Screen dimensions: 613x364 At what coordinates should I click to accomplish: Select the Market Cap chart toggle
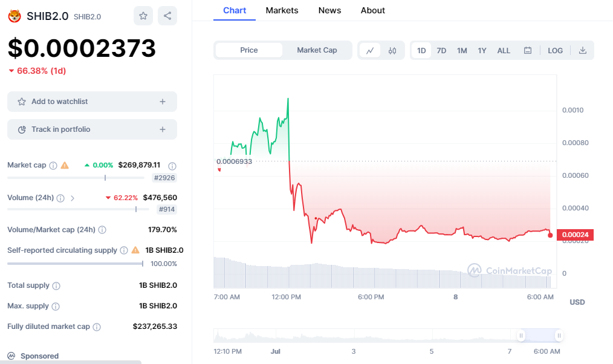click(x=317, y=50)
